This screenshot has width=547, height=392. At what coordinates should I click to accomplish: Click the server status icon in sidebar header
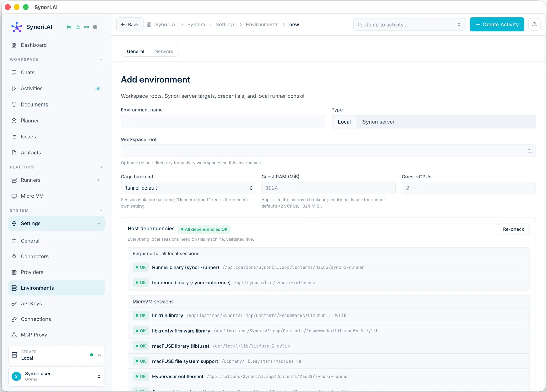(x=69, y=27)
